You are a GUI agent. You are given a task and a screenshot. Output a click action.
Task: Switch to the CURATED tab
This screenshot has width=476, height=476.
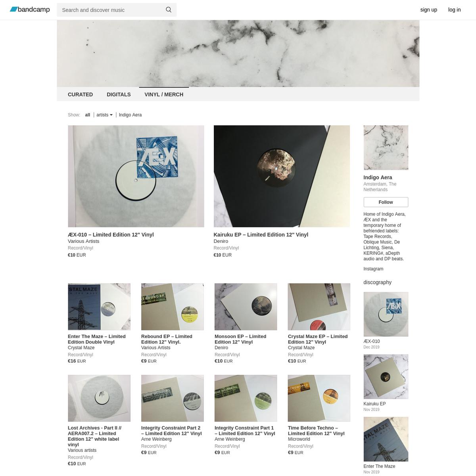tap(80, 94)
